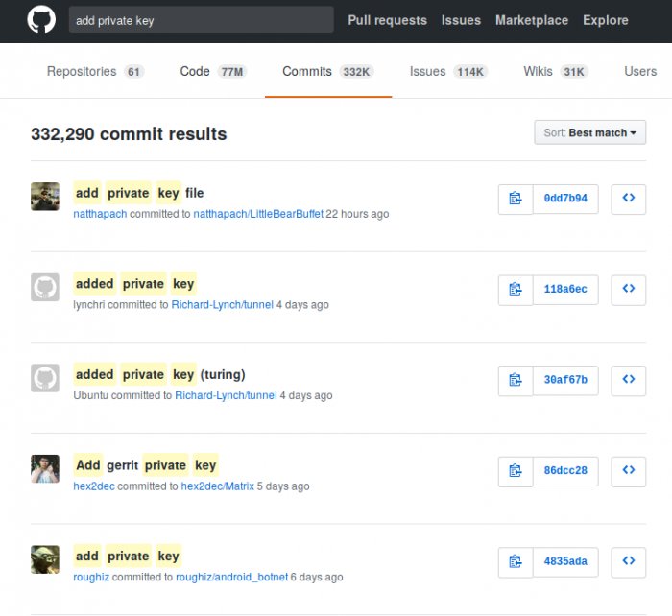Open the 'add private key file' commit
The image size is (672, 616).
point(139,193)
